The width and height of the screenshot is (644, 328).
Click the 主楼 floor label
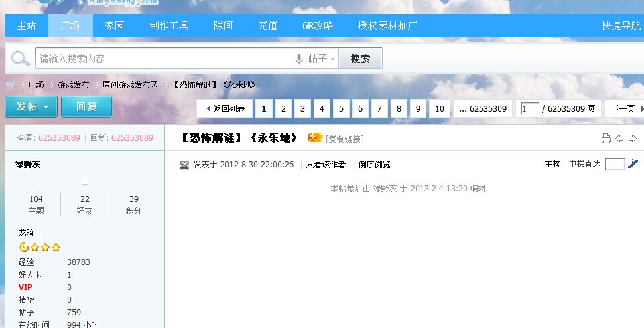pos(553,164)
